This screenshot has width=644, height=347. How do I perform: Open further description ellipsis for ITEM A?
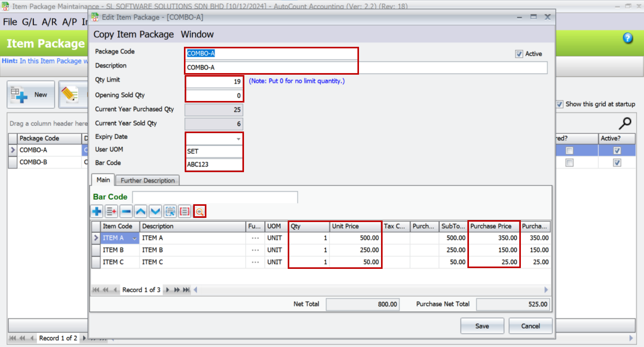(x=255, y=238)
